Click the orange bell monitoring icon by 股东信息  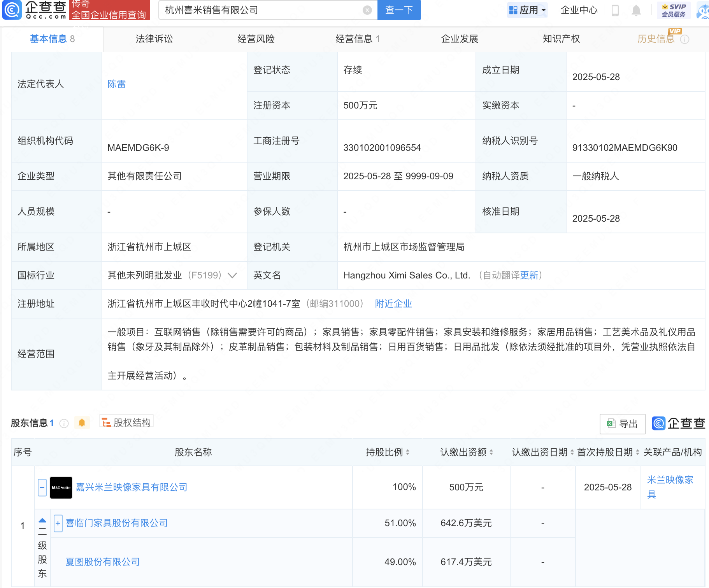pos(82,423)
